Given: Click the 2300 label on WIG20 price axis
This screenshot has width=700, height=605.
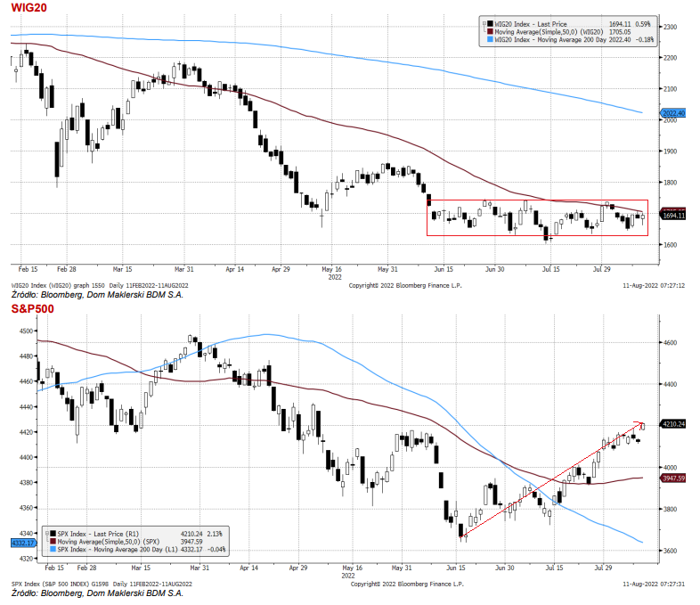Looking at the screenshot, I should [x=670, y=27].
